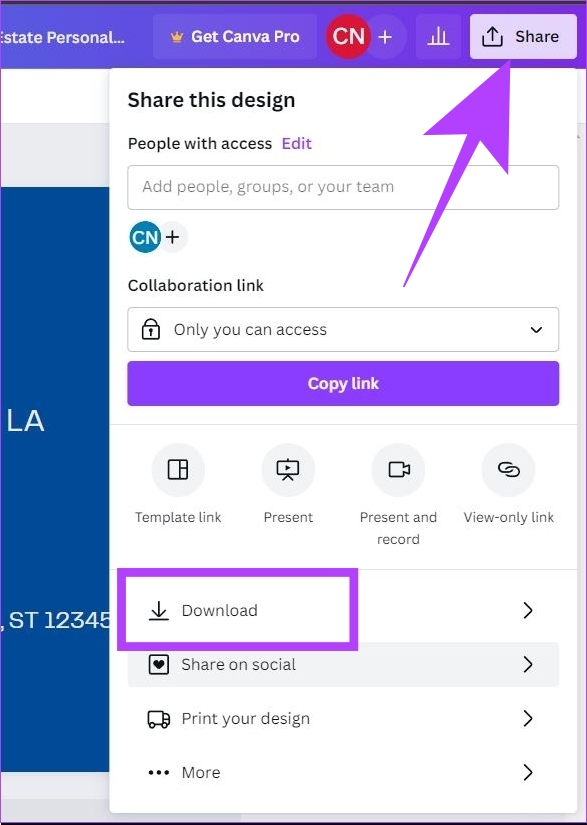Screen dimensions: 587x825
Task: Click the red CN profile avatar
Action: (x=348, y=37)
